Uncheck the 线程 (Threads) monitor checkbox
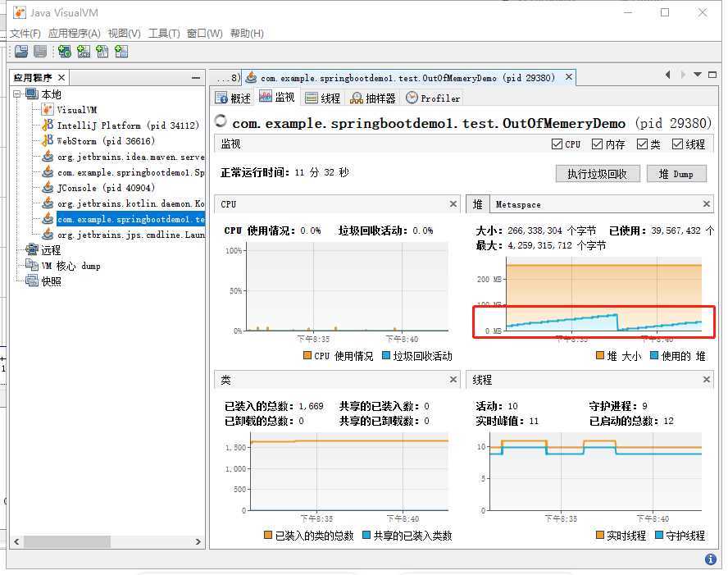This screenshot has width=728, height=575. pyautogui.click(x=677, y=144)
